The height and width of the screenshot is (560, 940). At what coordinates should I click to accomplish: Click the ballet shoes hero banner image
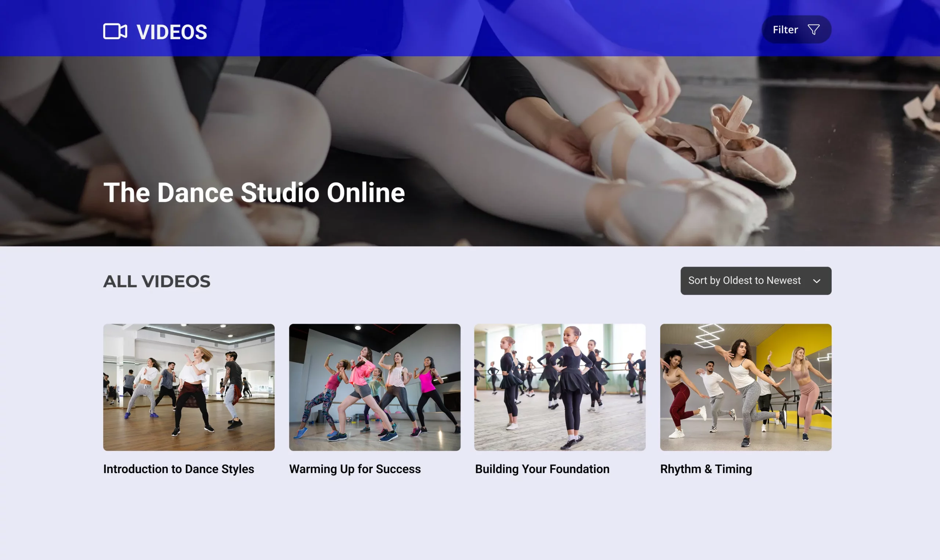coord(566,151)
